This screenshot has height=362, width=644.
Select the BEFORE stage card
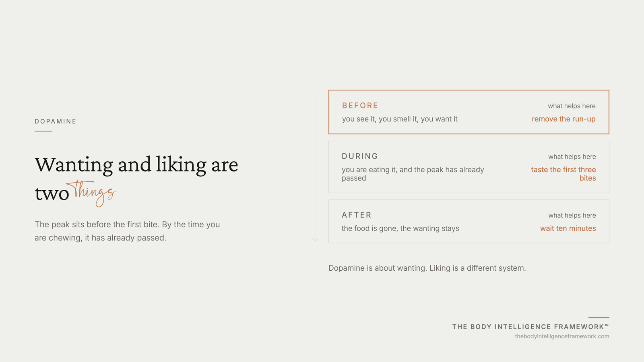tap(469, 112)
